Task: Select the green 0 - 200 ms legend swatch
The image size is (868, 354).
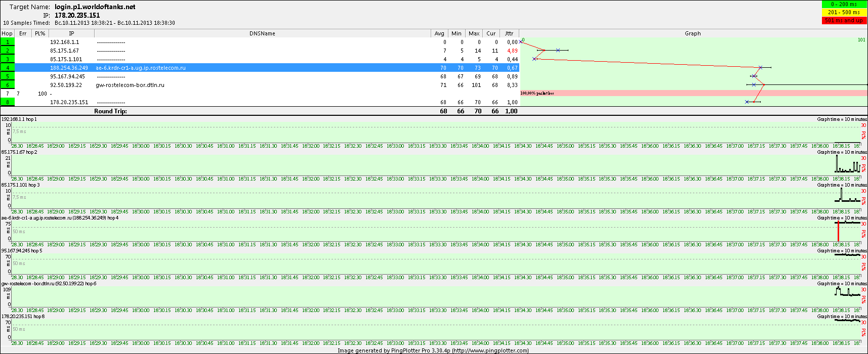Action: coord(844,4)
